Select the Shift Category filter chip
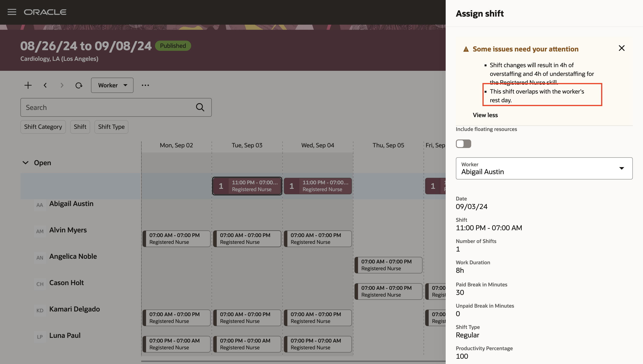 coord(43,127)
